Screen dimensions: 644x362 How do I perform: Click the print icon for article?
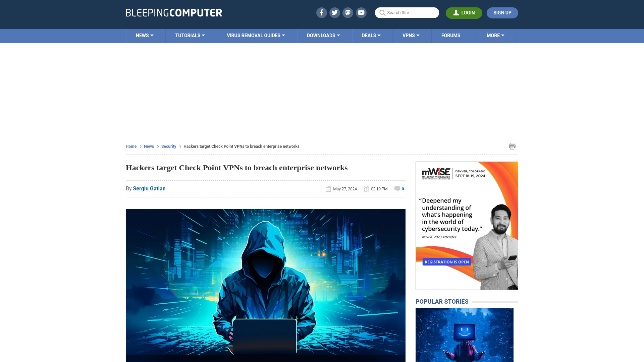click(512, 146)
